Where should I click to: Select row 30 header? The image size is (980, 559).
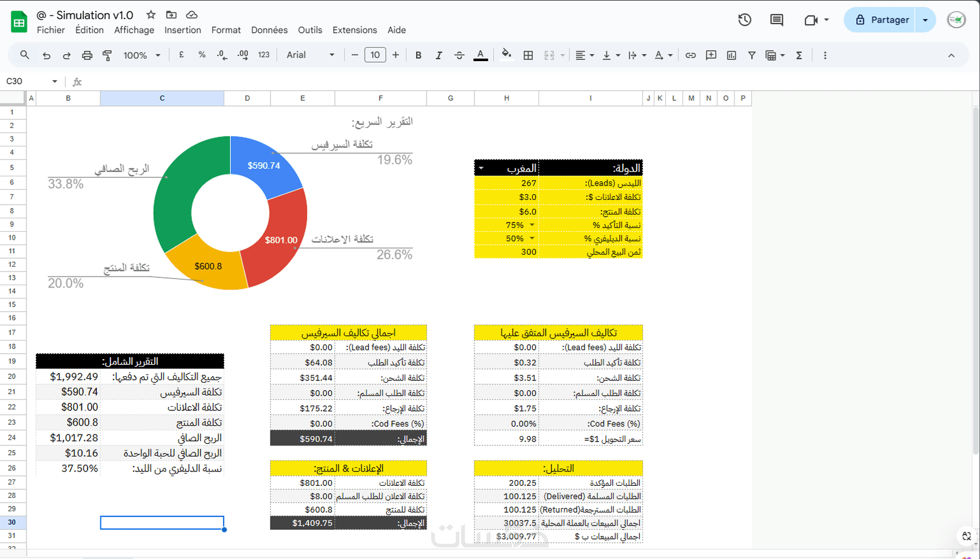[12, 522]
